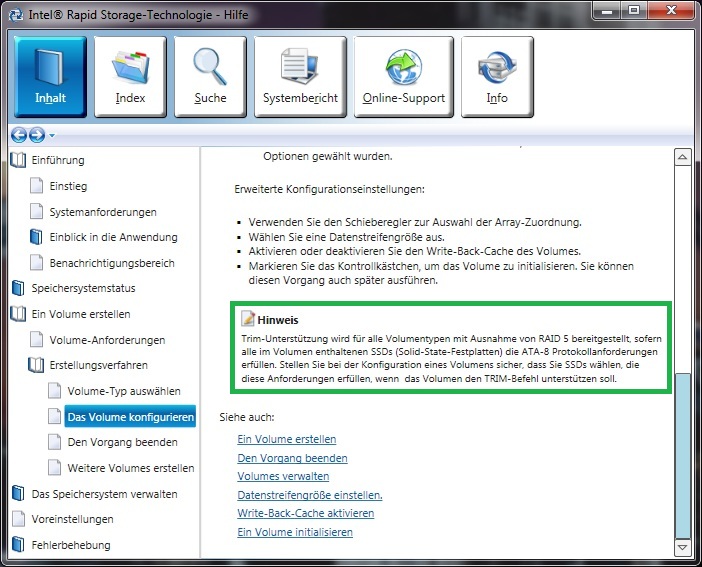Open the navigation history dropdown arrow

click(52, 135)
